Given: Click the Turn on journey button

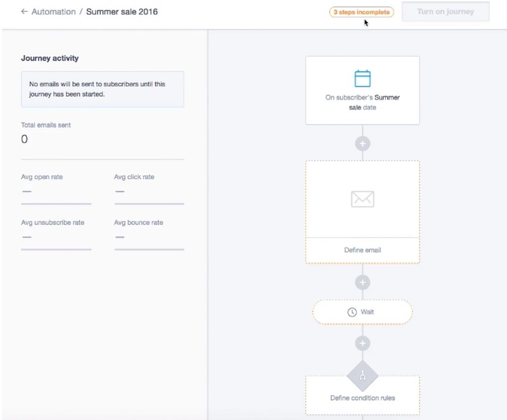Looking at the screenshot, I should tap(445, 11).
